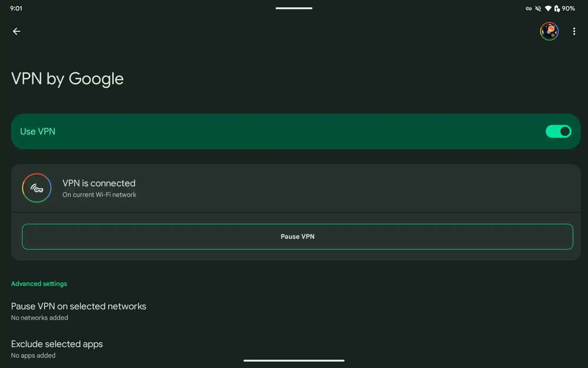Screen dimensions: 588x368
Task: Click the VPN connected status icon
Action: click(37, 188)
